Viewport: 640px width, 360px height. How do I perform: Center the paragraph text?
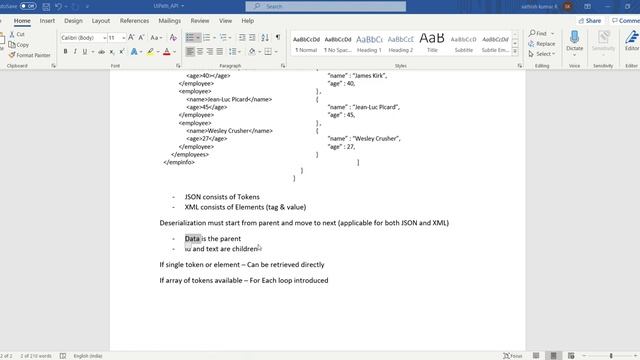click(200, 52)
